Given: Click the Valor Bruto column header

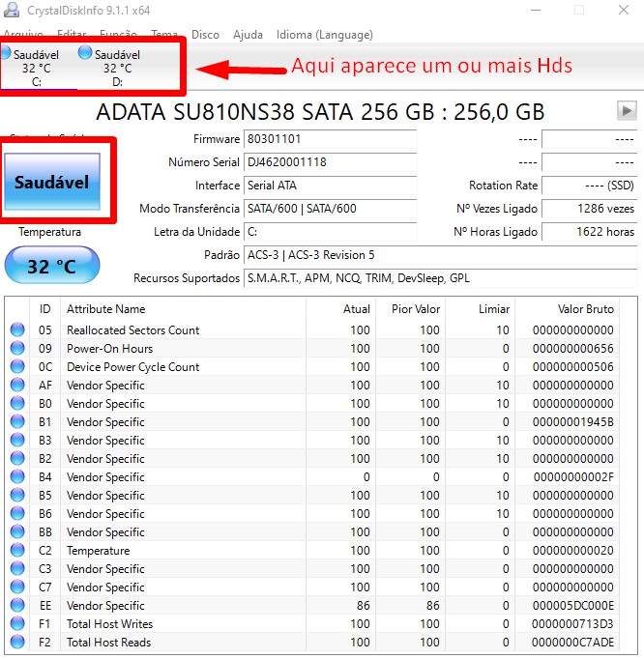Looking at the screenshot, I should pyautogui.click(x=585, y=309).
